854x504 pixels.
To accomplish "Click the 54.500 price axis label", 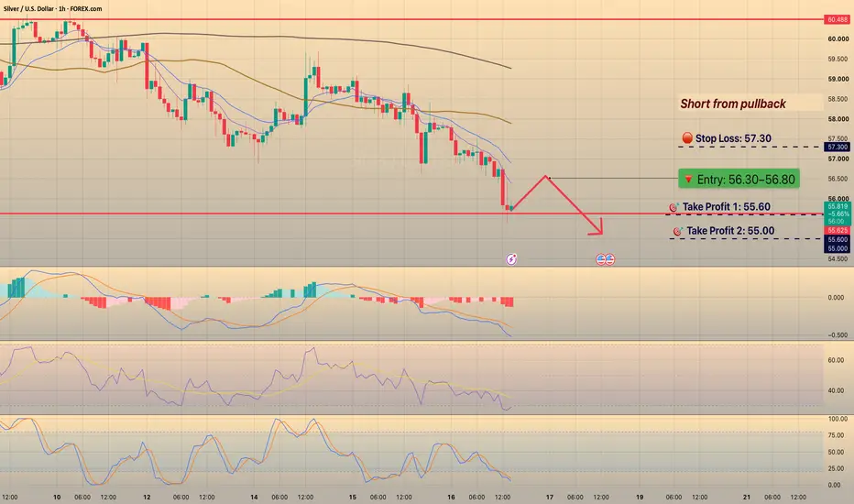I will 838,258.
